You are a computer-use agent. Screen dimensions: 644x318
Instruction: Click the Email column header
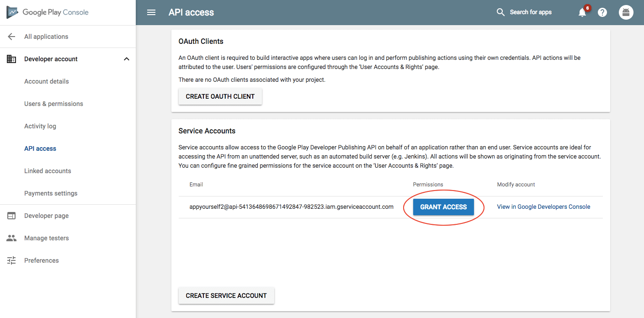196,185
